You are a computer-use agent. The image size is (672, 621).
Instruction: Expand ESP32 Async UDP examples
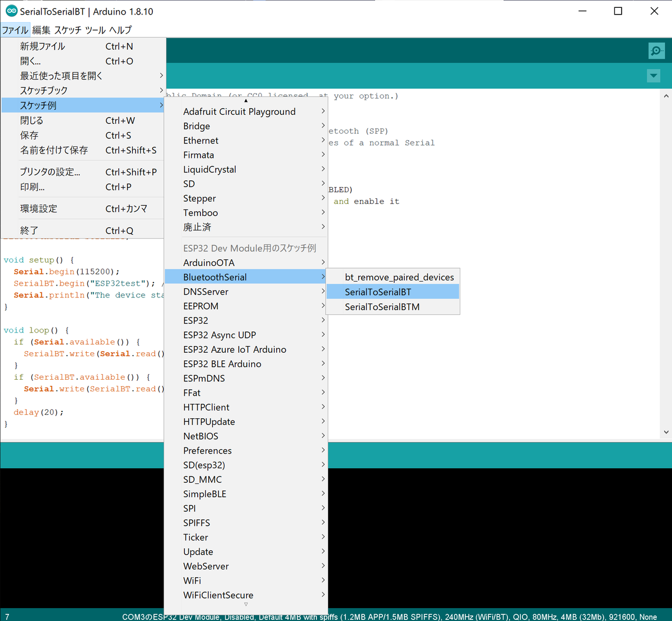(x=246, y=335)
